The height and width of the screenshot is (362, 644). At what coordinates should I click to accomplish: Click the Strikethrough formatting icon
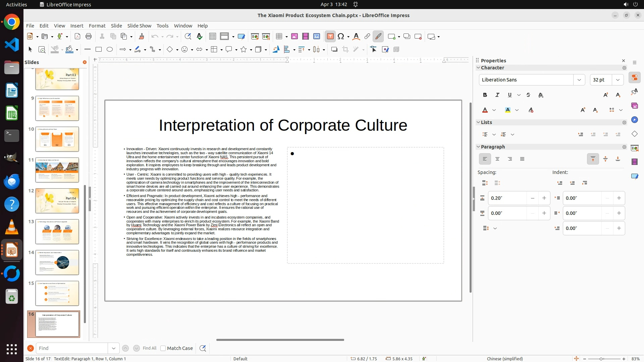tap(528, 95)
